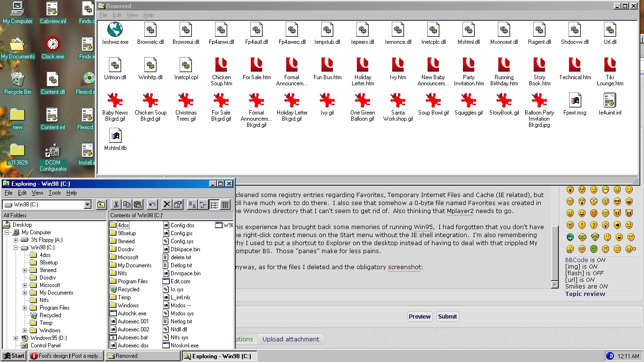Viewport: 644px width, 362px height.
Task: Switch to Small Icons view in Explorer
Action: pyautogui.click(x=203, y=205)
